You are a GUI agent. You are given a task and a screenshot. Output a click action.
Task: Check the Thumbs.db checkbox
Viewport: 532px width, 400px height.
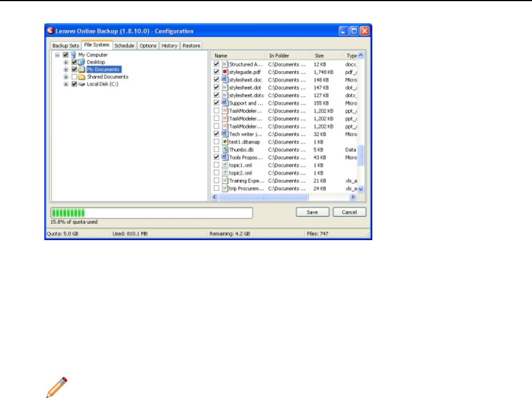[x=217, y=150]
